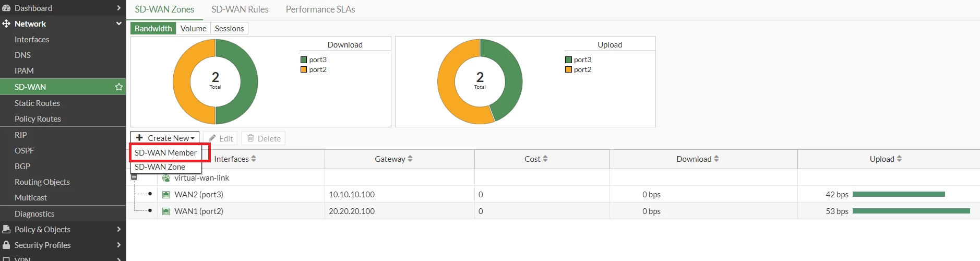Screen dimensions: 980x261
Task: Click the WAN2 (port3) interface icon
Action: (x=166, y=195)
